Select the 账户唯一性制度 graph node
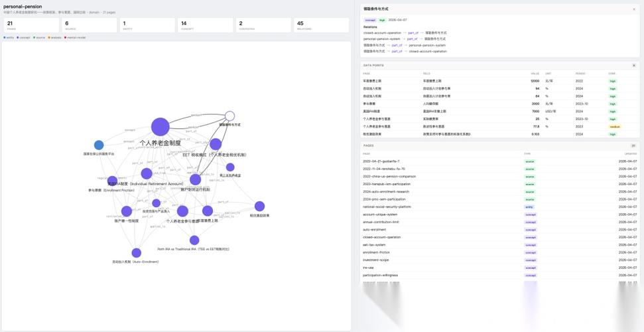Viewport: 644px width, 332px height. pyautogui.click(x=127, y=211)
